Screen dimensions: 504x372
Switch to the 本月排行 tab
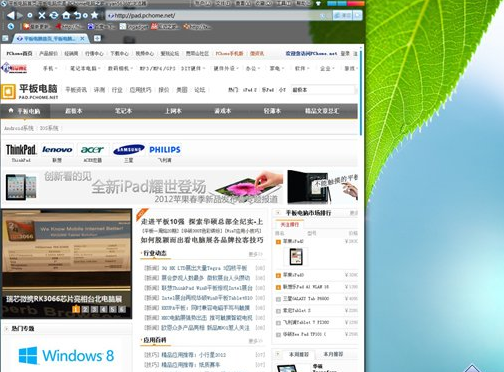(333, 354)
